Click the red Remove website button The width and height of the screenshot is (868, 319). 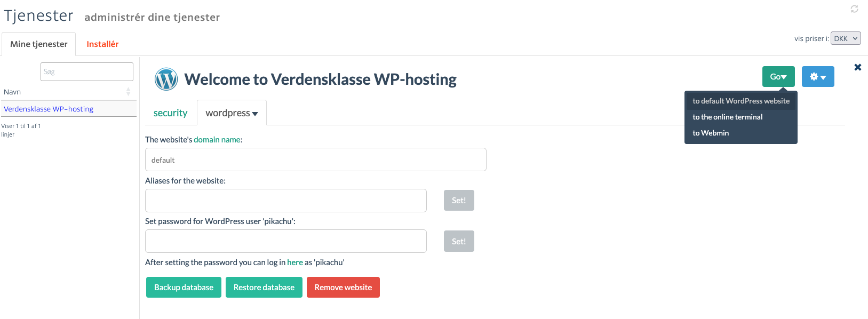tap(343, 287)
